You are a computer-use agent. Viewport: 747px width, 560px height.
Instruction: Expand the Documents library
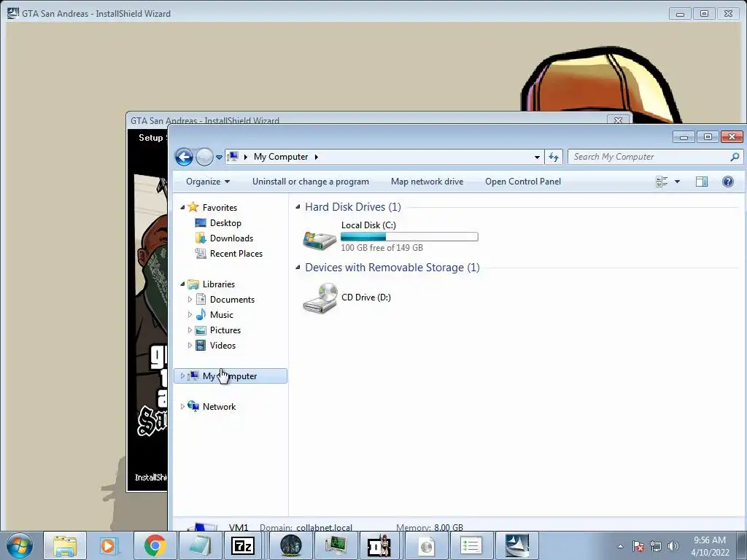(x=190, y=300)
